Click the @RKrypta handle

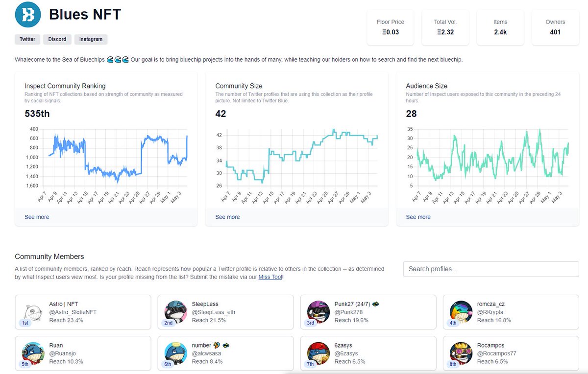click(x=490, y=312)
